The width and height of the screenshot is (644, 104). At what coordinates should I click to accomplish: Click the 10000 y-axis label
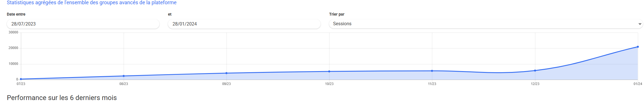13,64
